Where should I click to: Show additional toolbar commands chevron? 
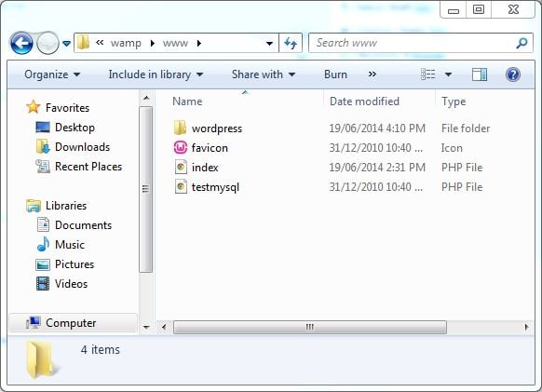[x=373, y=74]
